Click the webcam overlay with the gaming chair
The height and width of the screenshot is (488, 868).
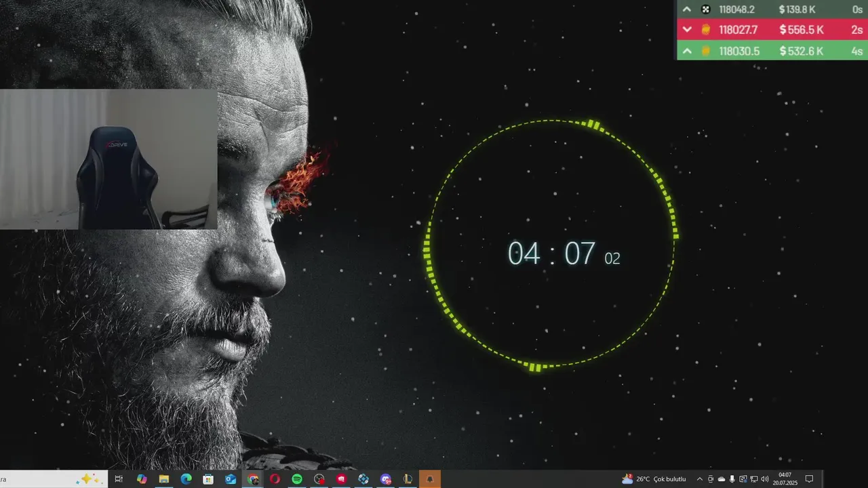[x=108, y=159]
